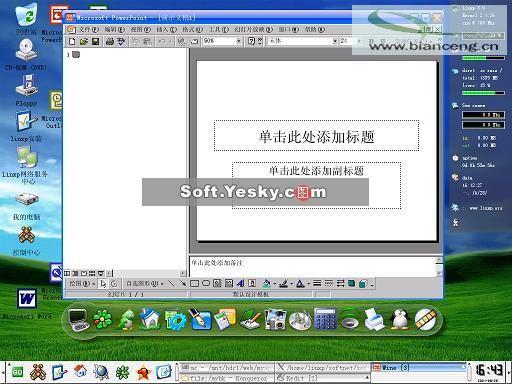The height and width of the screenshot is (384, 512).
Task: Select the Oval drawing tool
Action: pos(206,284)
